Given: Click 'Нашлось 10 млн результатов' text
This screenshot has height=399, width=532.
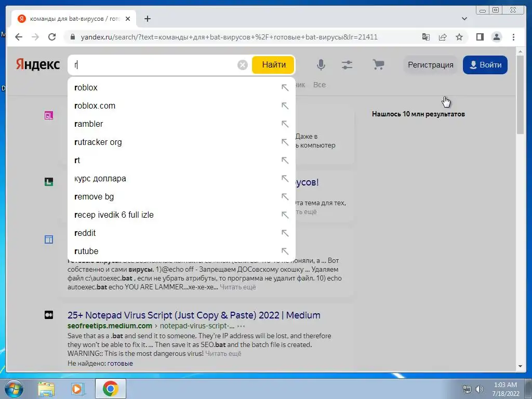Looking at the screenshot, I should coord(418,114).
